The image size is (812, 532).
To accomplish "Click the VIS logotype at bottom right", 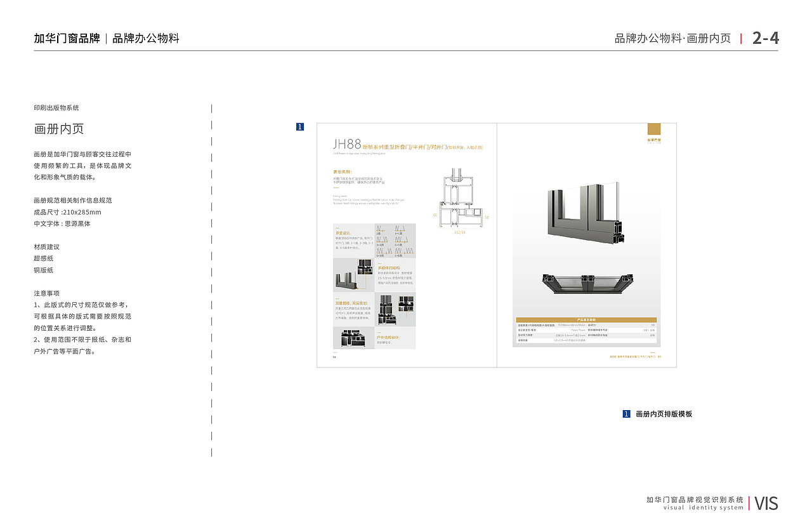I will pos(767,503).
